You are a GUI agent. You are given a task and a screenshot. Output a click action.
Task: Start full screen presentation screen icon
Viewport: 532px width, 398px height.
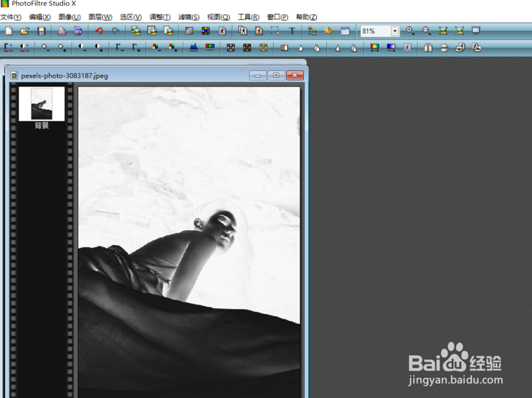point(476,31)
